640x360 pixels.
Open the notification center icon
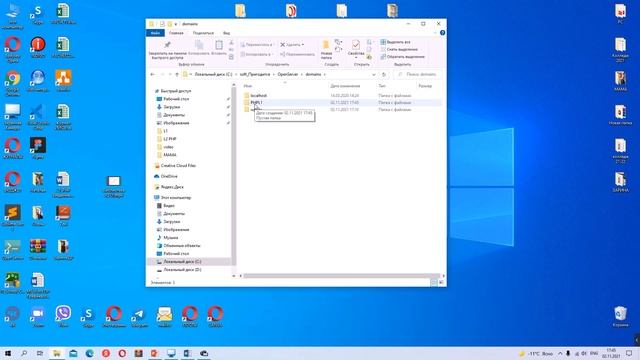click(x=629, y=353)
